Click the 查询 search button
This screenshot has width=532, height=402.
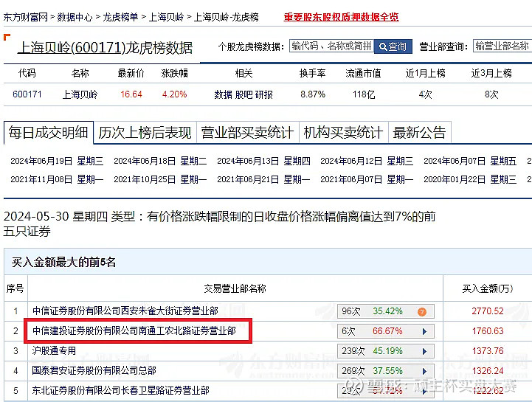tap(393, 46)
